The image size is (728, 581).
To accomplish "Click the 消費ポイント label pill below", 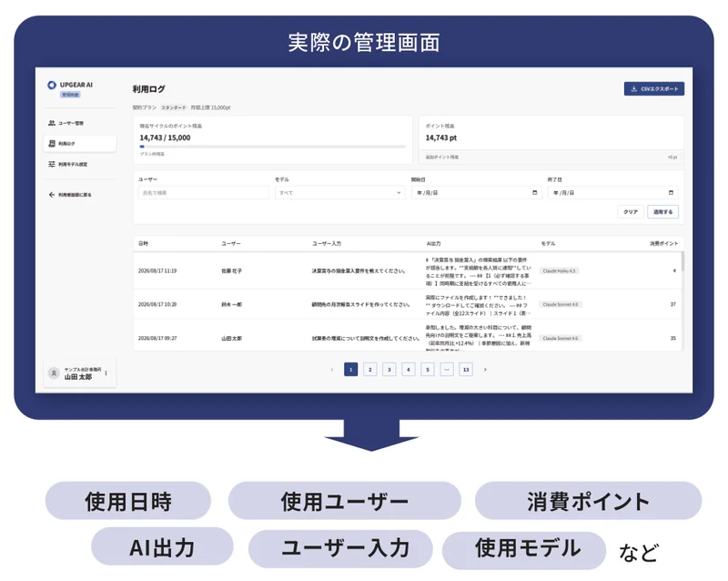I will (588, 501).
